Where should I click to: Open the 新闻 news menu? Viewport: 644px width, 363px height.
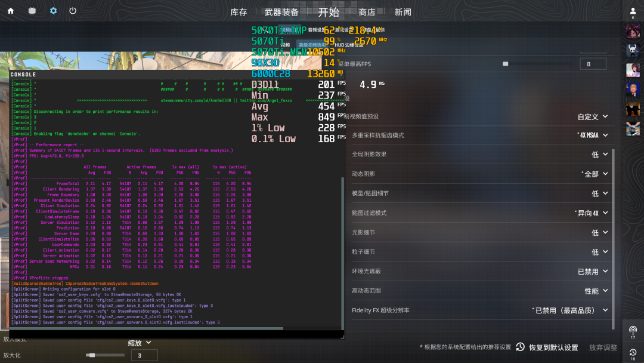coord(403,13)
